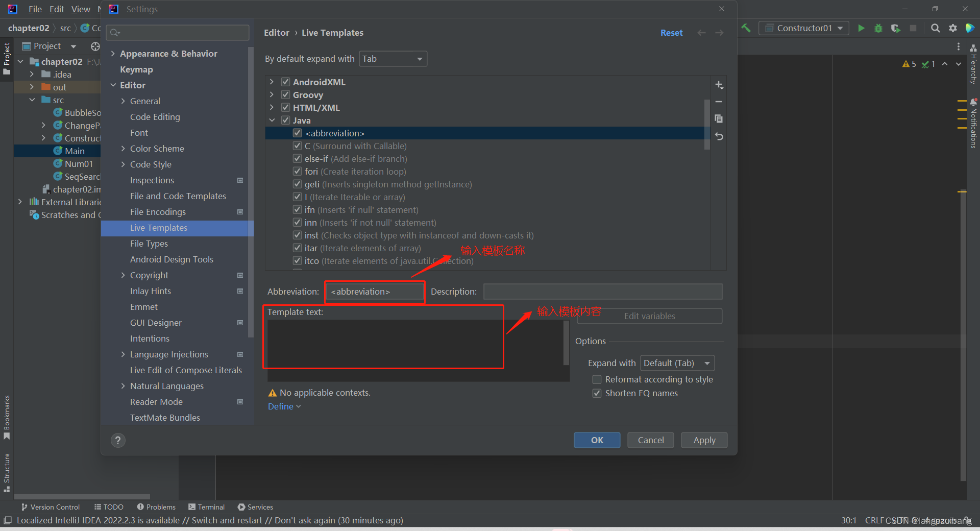The height and width of the screenshot is (531, 980).
Task: Add a new live template with plus icon
Action: [719, 85]
